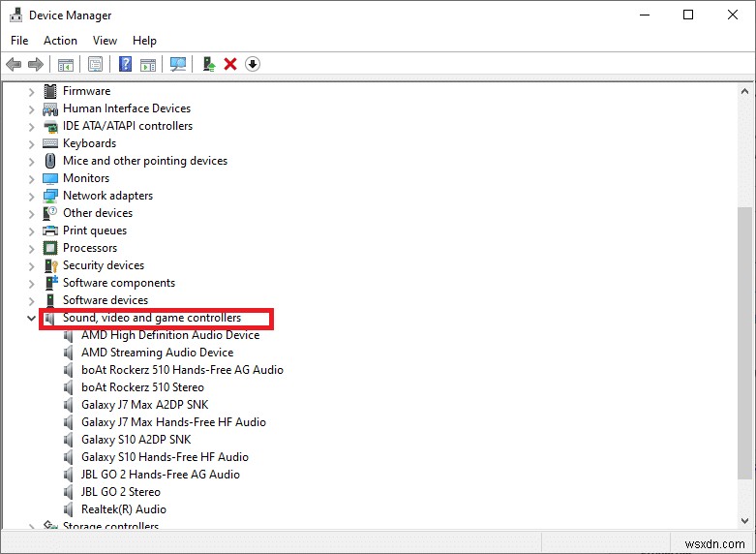The height and width of the screenshot is (554, 756).
Task: Expand the Other devices chevron
Action: point(31,214)
